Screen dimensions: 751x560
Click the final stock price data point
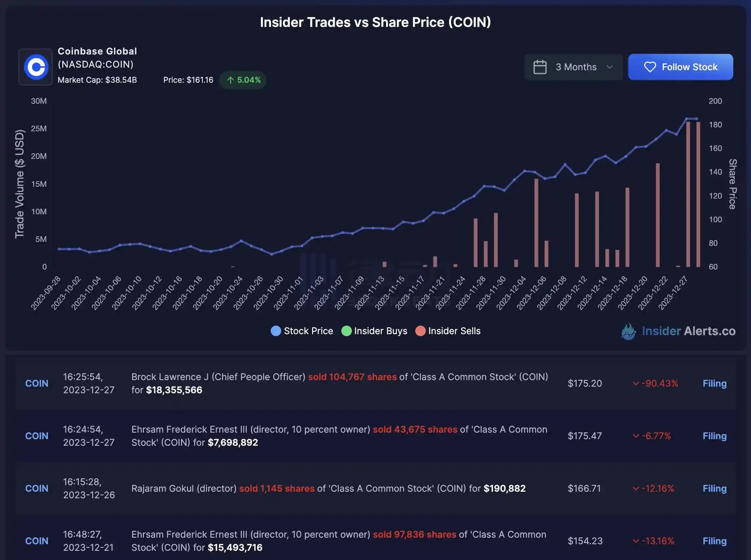(x=697, y=118)
